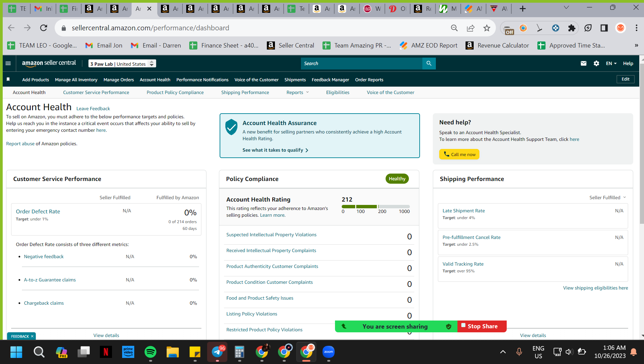
Task: Click the Stop Share button
Action: [x=482, y=326]
